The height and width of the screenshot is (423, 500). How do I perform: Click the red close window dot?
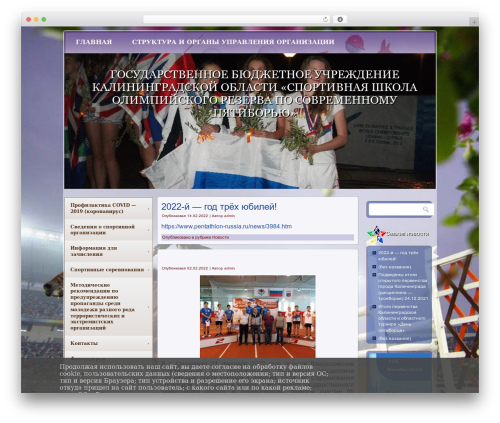pos(29,19)
